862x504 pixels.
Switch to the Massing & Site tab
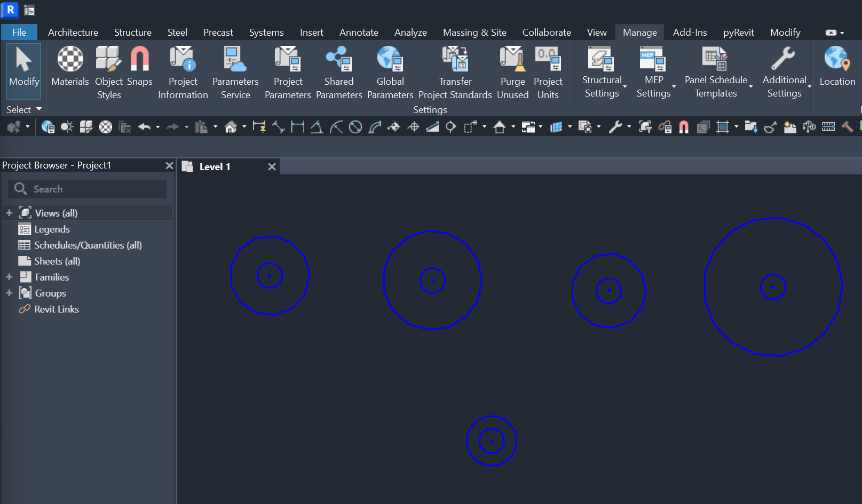475,33
